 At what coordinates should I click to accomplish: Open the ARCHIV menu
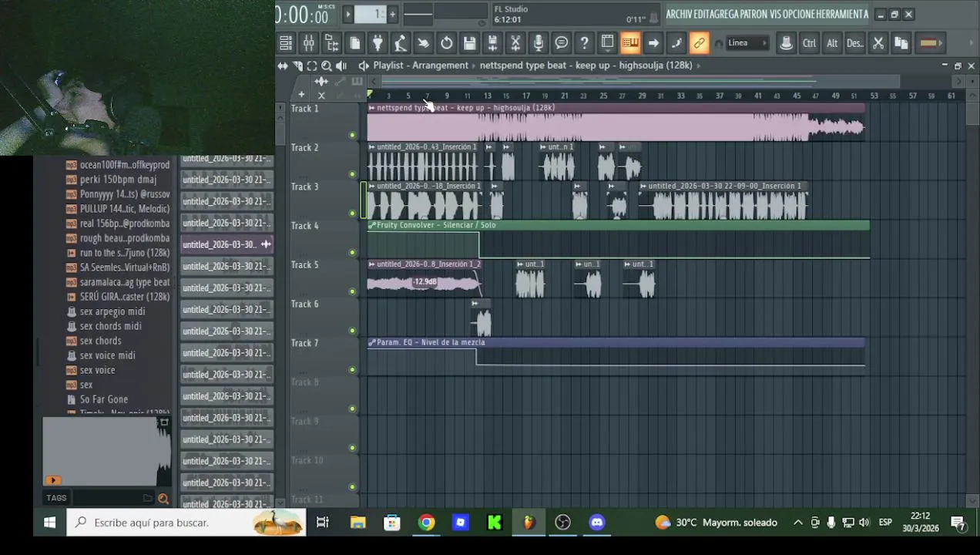(x=680, y=14)
